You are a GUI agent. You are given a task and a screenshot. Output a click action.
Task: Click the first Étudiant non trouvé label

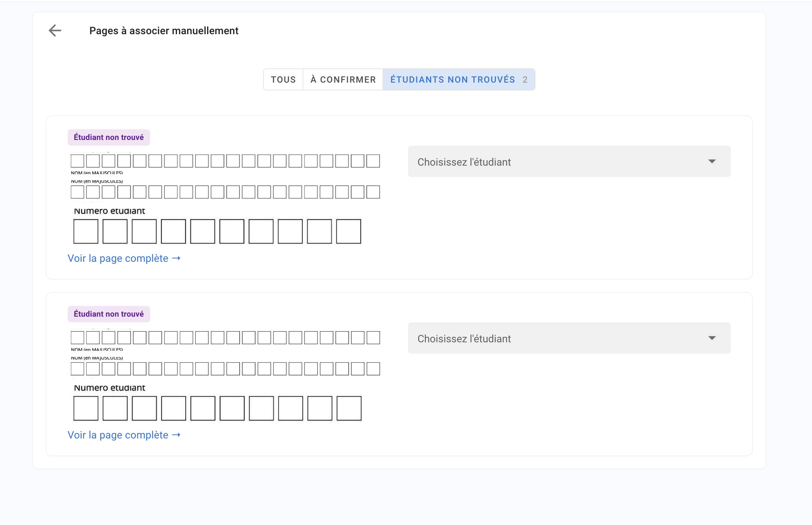[x=109, y=137]
